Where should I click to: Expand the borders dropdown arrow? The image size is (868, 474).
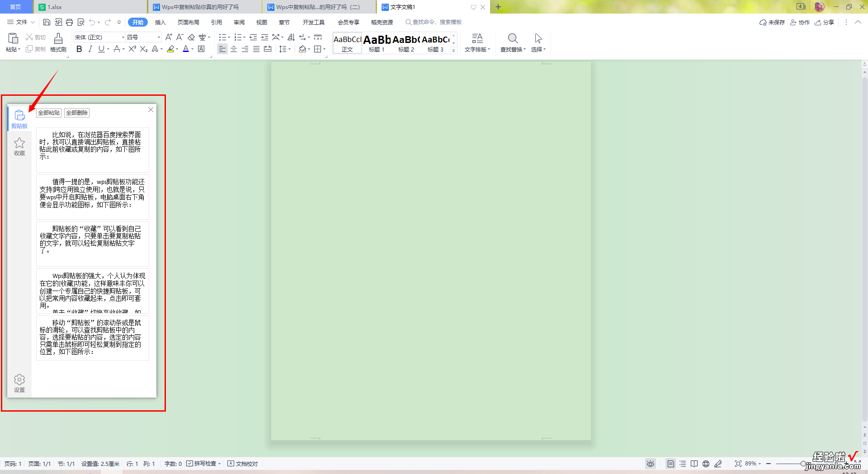coord(325,49)
